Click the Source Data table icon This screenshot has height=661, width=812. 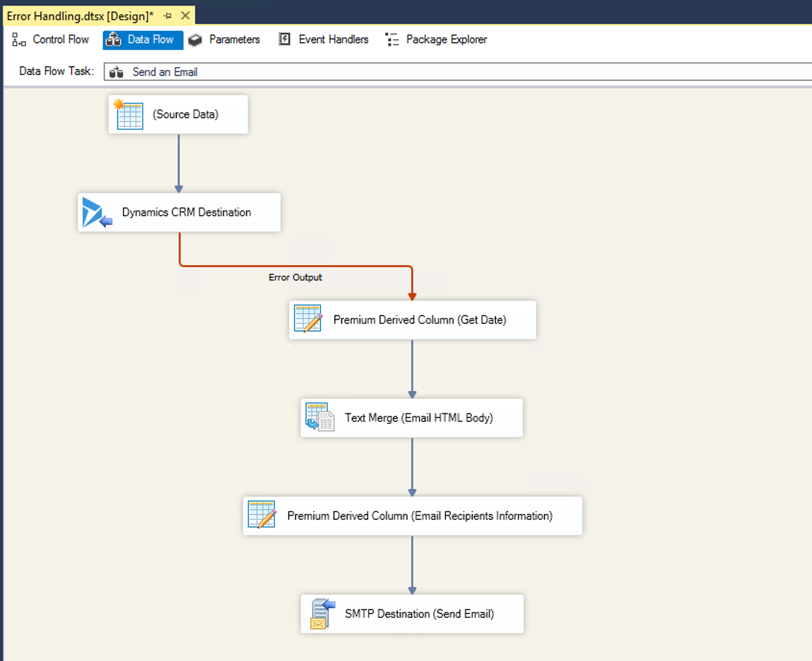pos(129,114)
